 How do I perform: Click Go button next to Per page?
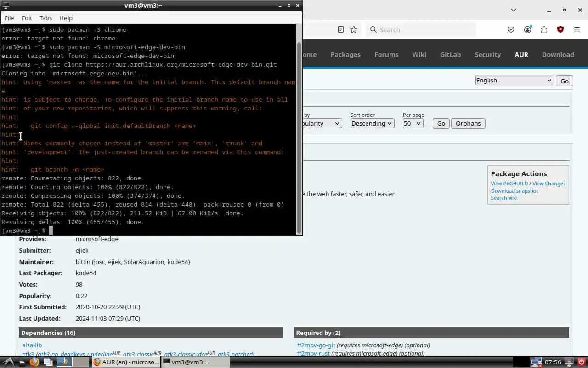[x=441, y=123]
